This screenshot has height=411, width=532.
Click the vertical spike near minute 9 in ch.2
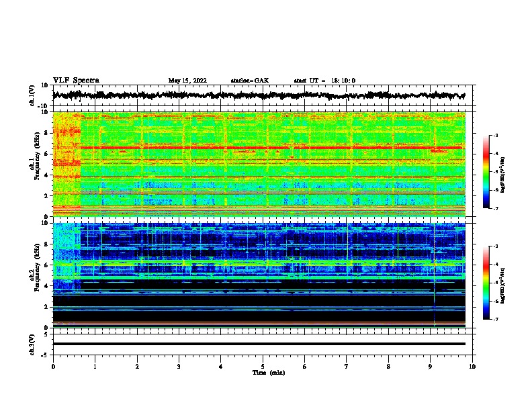[x=435, y=275]
